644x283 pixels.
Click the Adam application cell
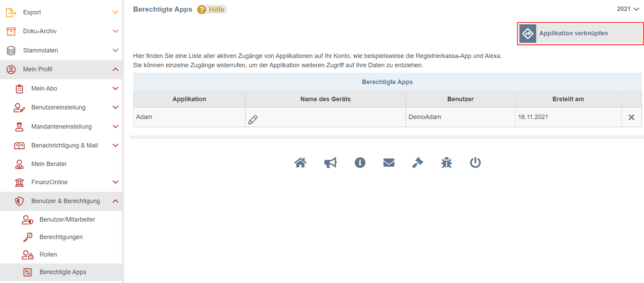[x=189, y=117]
